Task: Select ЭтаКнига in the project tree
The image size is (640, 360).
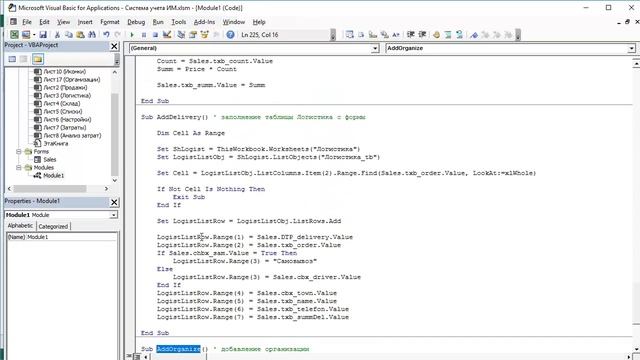Action: 56,144
